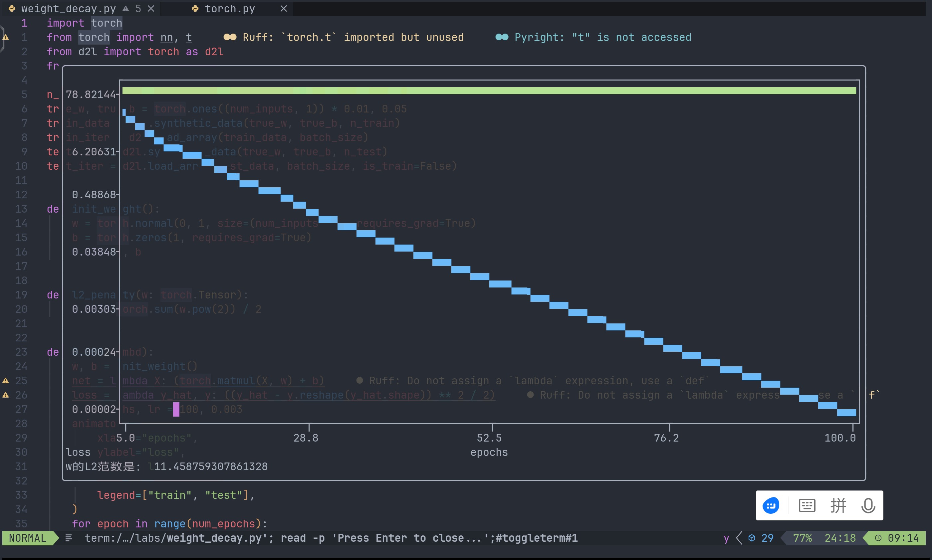Click the microphone voice input icon

[868, 505]
